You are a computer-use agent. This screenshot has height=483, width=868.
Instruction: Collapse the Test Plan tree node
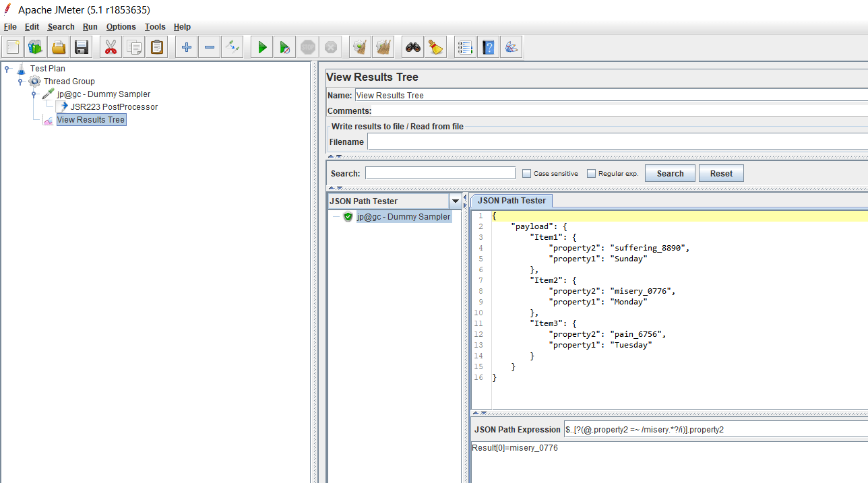7,68
